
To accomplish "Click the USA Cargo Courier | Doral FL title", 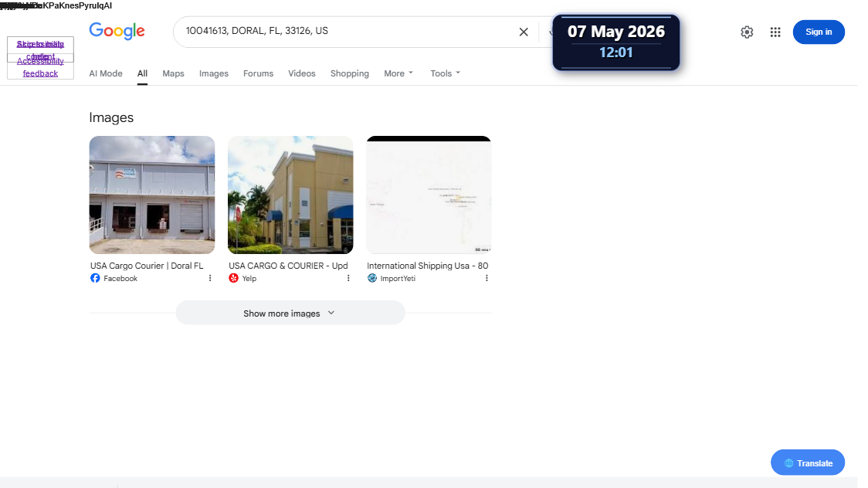I will click(x=147, y=266).
